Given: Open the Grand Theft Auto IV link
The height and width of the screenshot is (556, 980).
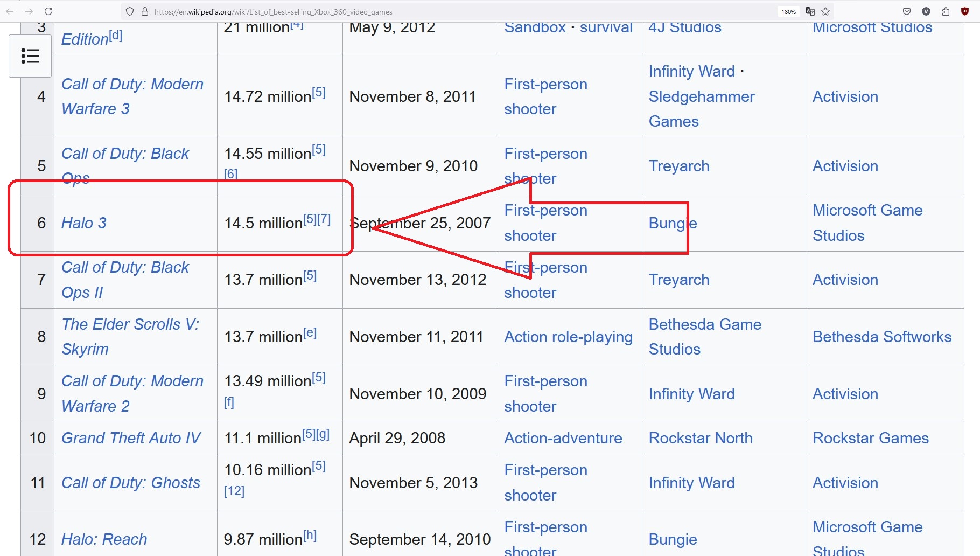Looking at the screenshot, I should pyautogui.click(x=131, y=438).
